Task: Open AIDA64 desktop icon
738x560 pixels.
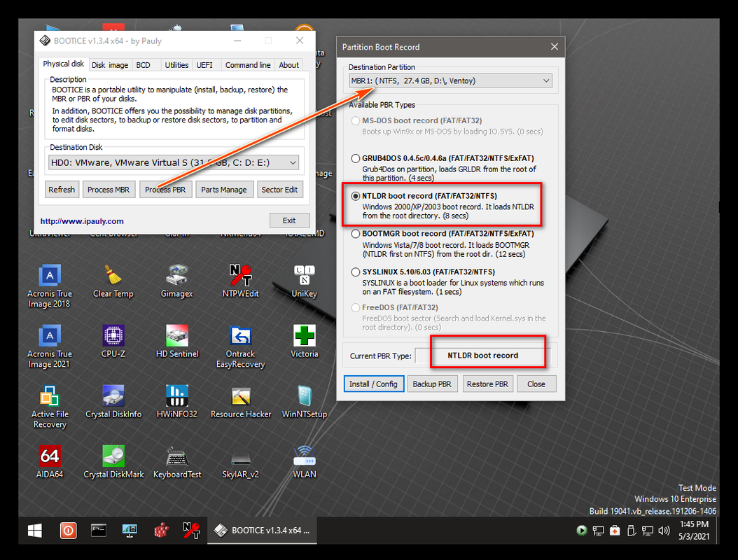Action: pyautogui.click(x=50, y=462)
